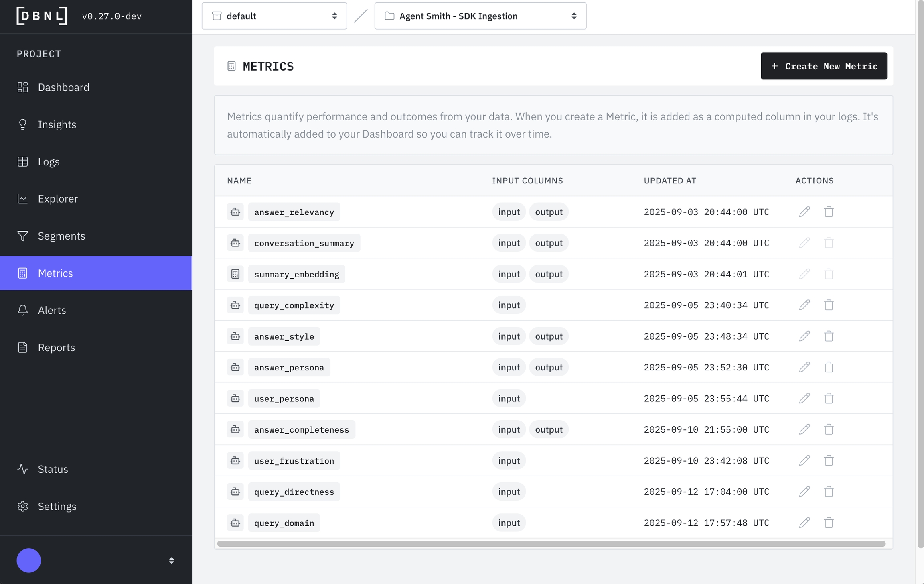Viewport: 924px width, 584px height.
Task: Click calculator icon beside summary_embedding
Action: [235, 274]
